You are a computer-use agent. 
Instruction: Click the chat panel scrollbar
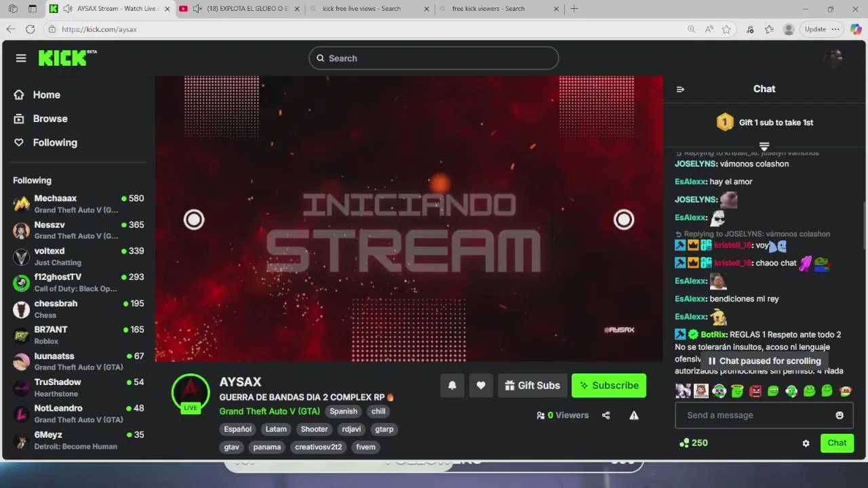863,227
